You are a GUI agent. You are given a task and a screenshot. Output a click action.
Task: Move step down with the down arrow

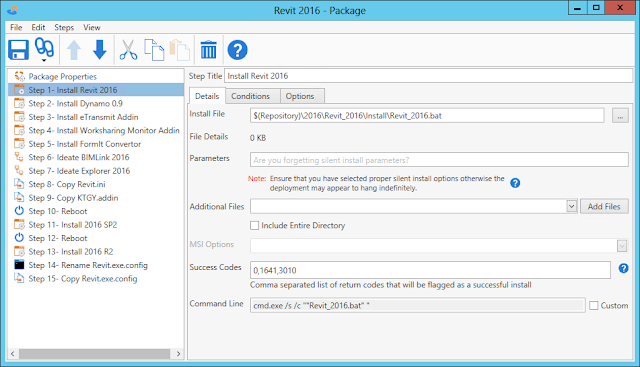pyautogui.click(x=100, y=50)
